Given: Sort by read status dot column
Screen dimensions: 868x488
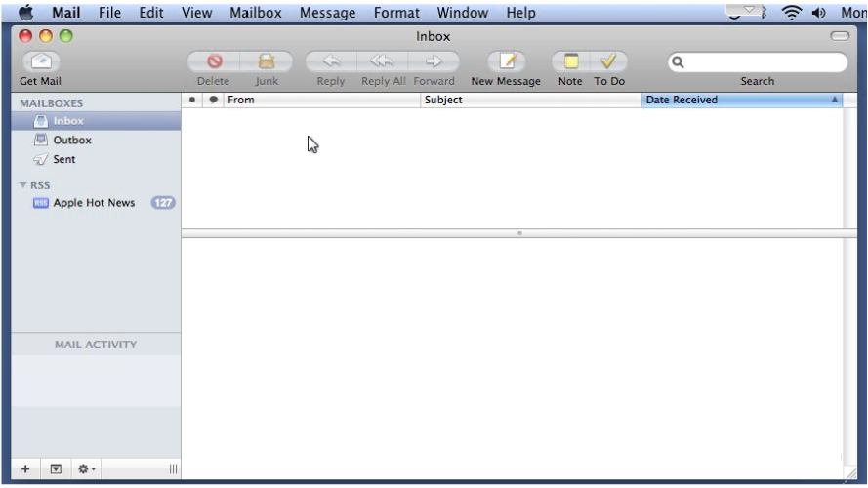Looking at the screenshot, I should pos(191,100).
